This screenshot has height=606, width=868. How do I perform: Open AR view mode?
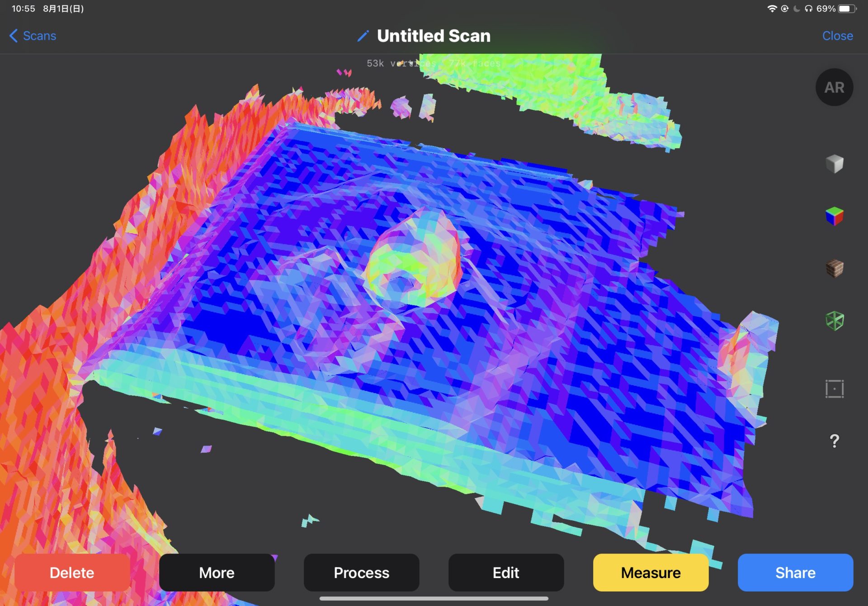(x=834, y=87)
